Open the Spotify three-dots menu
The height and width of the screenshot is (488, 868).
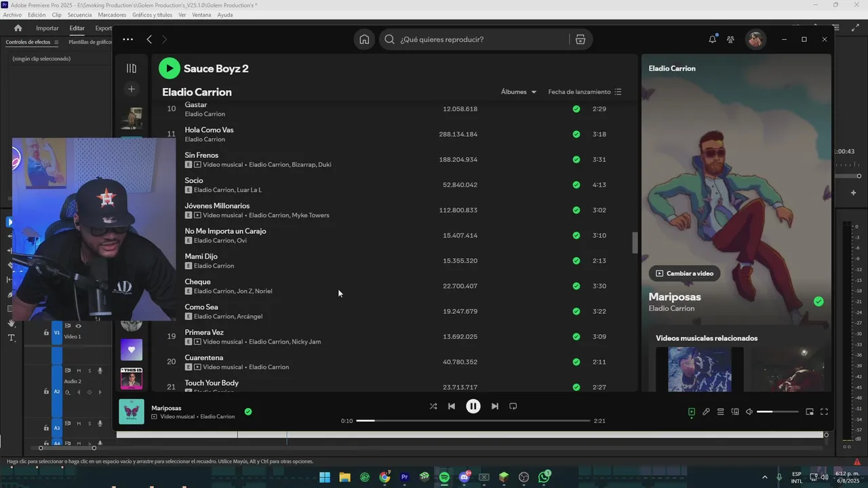click(x=127, y=39)
